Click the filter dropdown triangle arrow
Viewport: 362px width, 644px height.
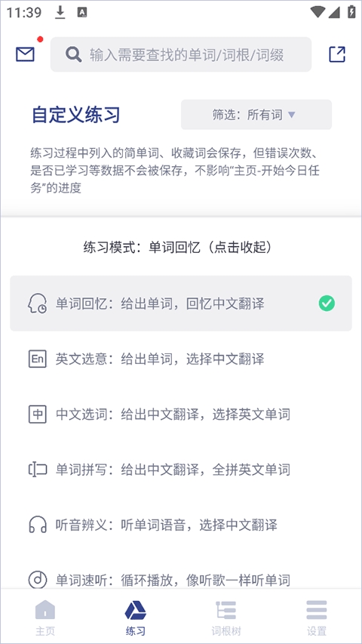point(291,115)
